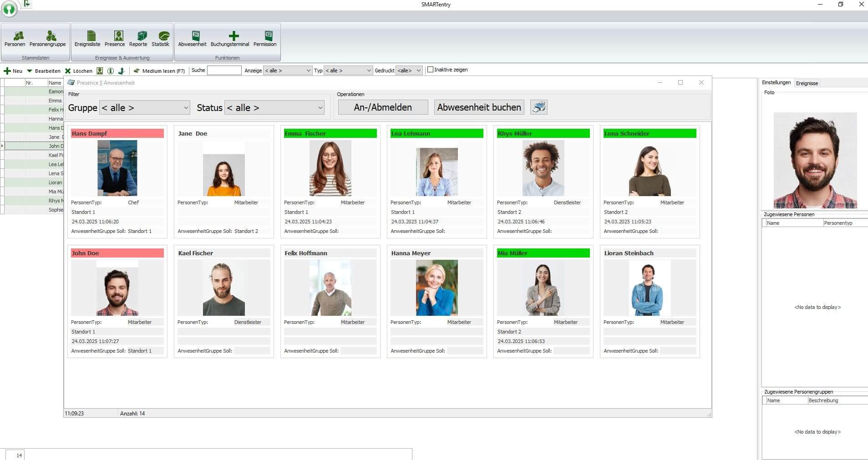Enable the Inaktive zeigen checkbox

[431, 70]
